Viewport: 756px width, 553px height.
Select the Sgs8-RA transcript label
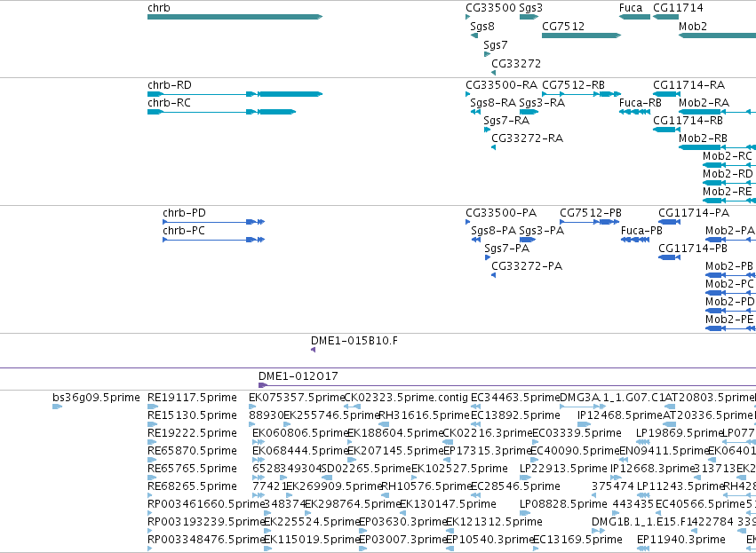[x=493, y=103]
